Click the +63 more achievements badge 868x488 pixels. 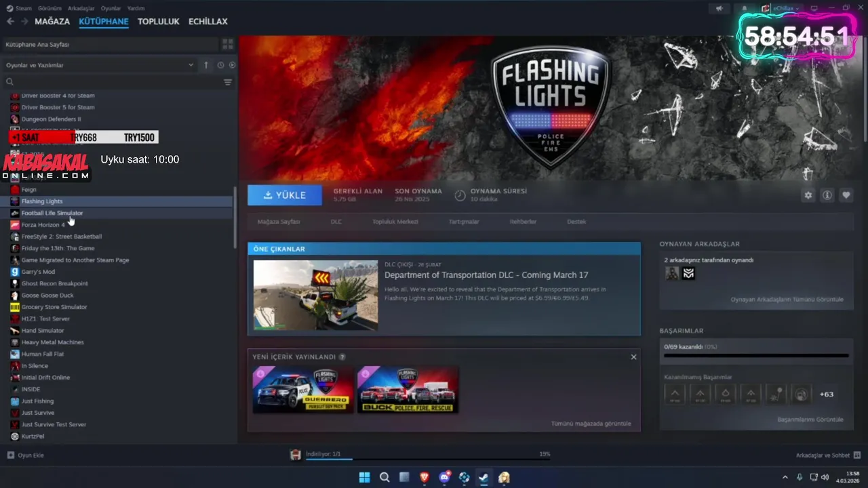(827, 394)
